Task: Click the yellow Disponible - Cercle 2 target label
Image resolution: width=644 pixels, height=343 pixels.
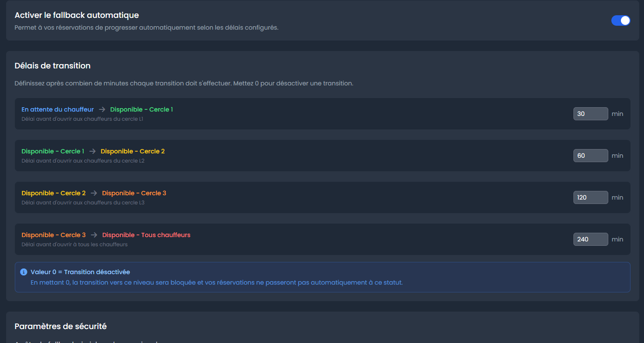Action: click(133, 151)
